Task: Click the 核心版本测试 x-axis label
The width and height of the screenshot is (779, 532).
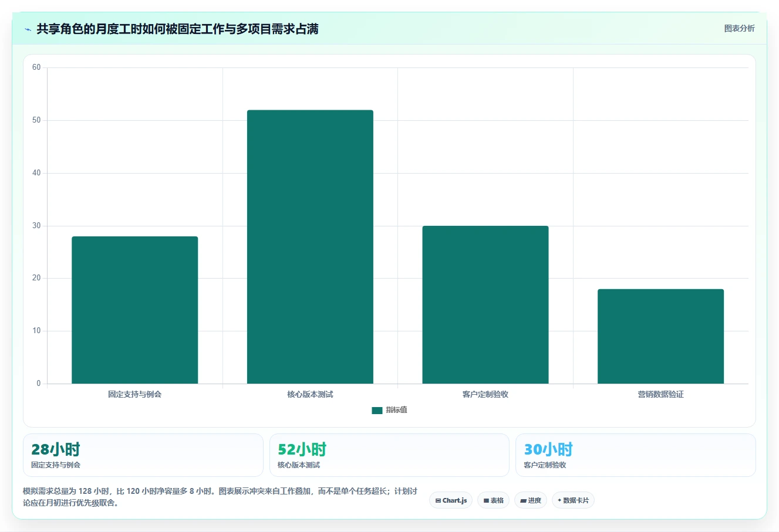Action: point(310,394)
